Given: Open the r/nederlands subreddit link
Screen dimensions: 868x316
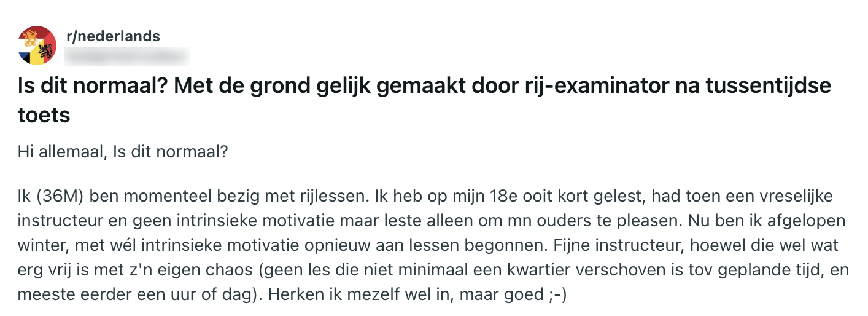Looking at the screenshot, I should tap(113, 36).
